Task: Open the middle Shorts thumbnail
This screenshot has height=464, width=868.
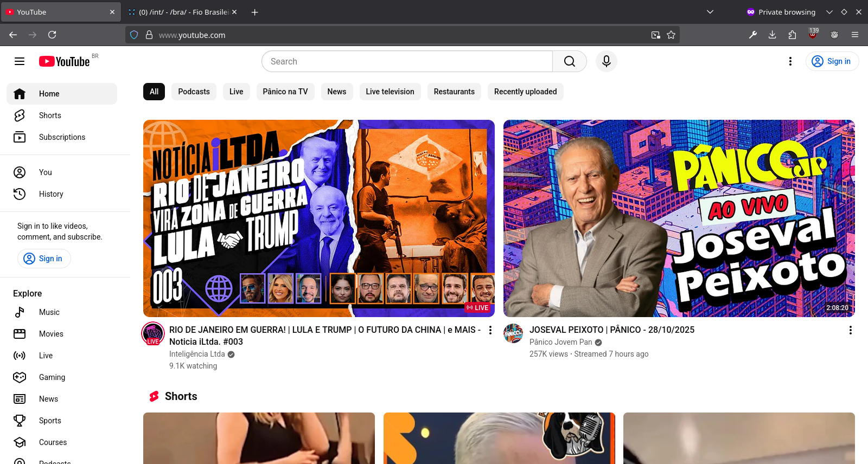Action: tap(499, 438)
